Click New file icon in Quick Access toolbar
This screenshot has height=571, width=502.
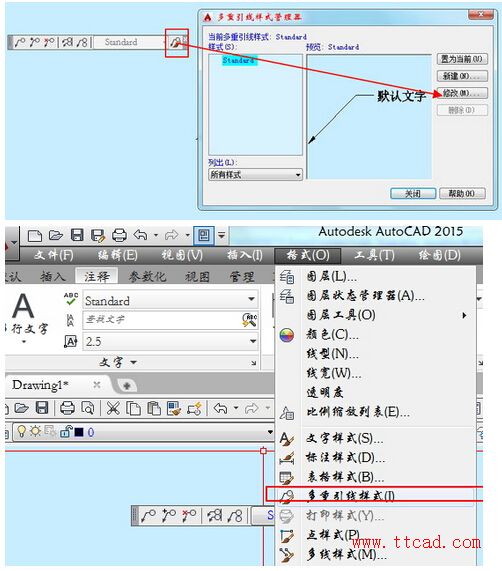pyautogui.click(x=35, y=236)
